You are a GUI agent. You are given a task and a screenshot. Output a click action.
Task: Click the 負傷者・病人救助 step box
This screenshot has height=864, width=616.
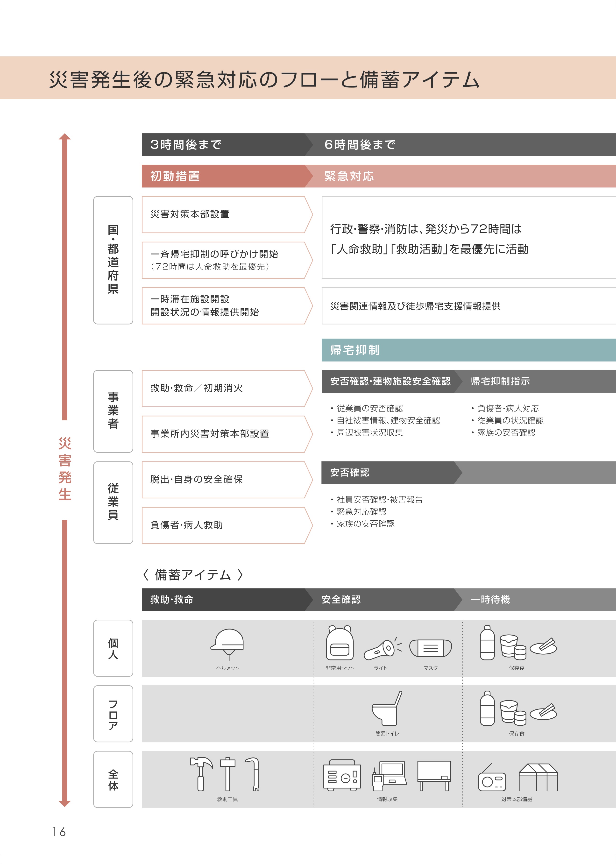tap(227, 525)
